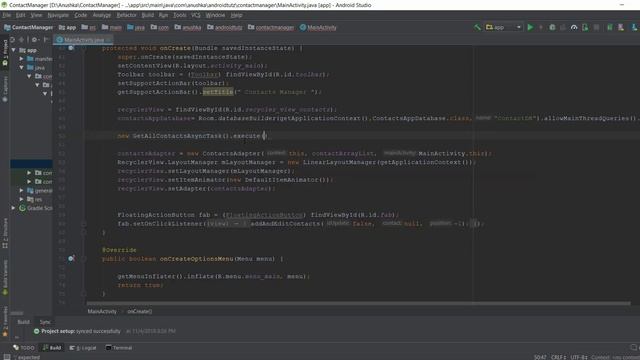This screenshot has width=640, height=360.
Task: Click the hide Project panel icon
Action: (x=46, y=40)
